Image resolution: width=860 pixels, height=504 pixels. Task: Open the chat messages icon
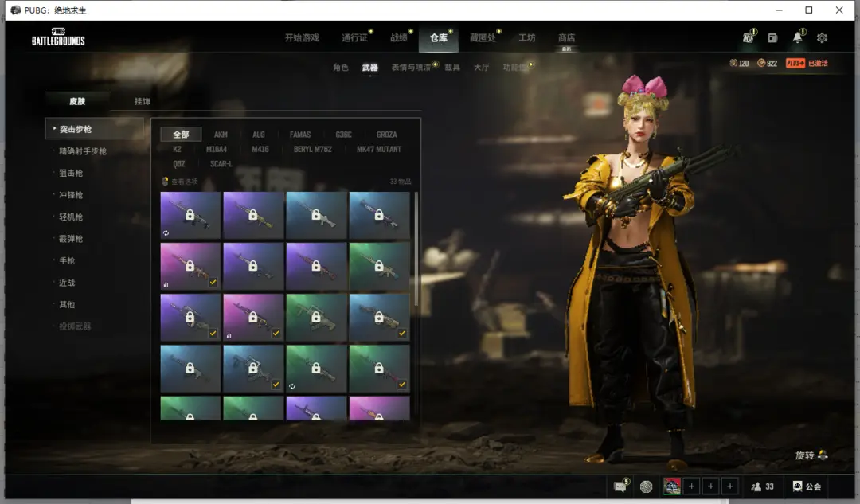coord(620,486)
